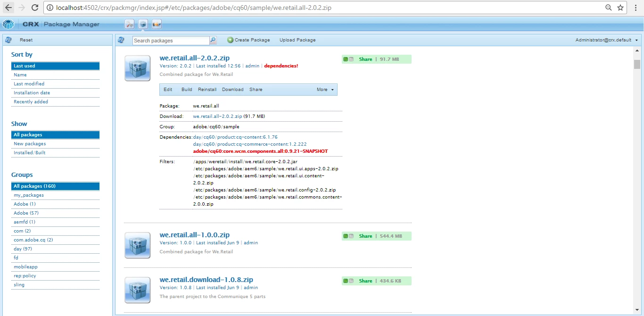This screenshot has width=644, height=316.
Task: Click Share on the 544.4 MB bar
Action: (x=365, y=236)
